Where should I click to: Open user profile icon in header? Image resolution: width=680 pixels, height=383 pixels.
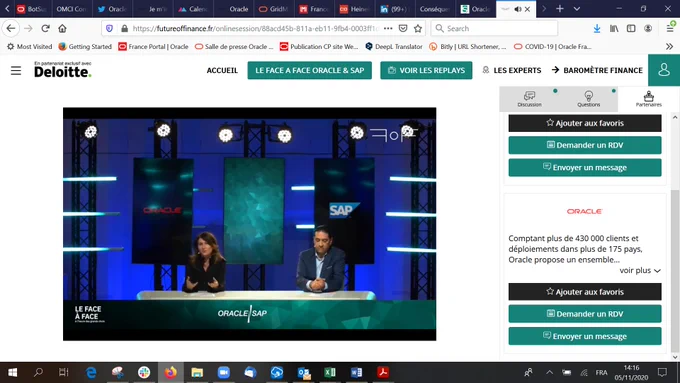[x=664, y=70]
